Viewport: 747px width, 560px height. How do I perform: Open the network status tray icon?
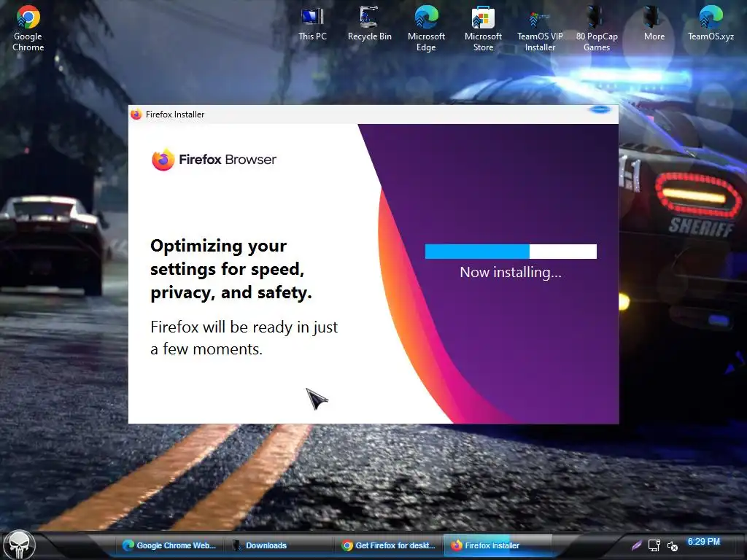pos(654,545)
